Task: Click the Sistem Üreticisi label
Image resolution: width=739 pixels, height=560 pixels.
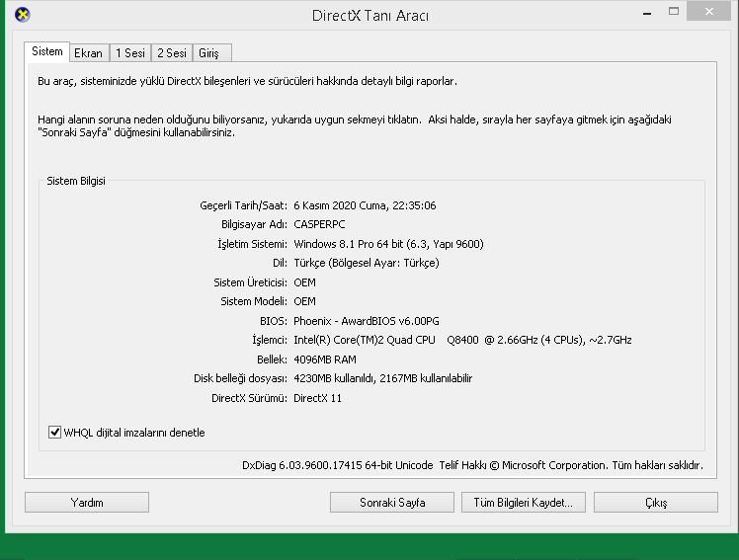Action: pyautogui.click(x=250, y=282)
